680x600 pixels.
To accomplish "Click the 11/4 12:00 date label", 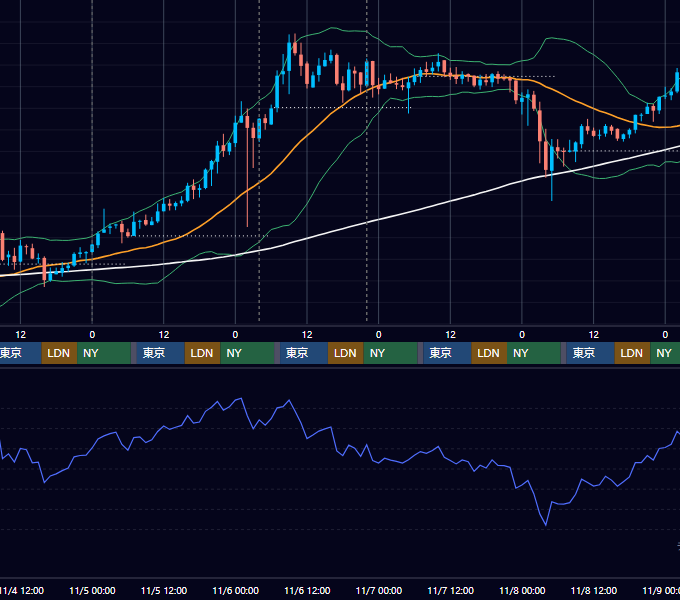I will [x=21, y=590].
